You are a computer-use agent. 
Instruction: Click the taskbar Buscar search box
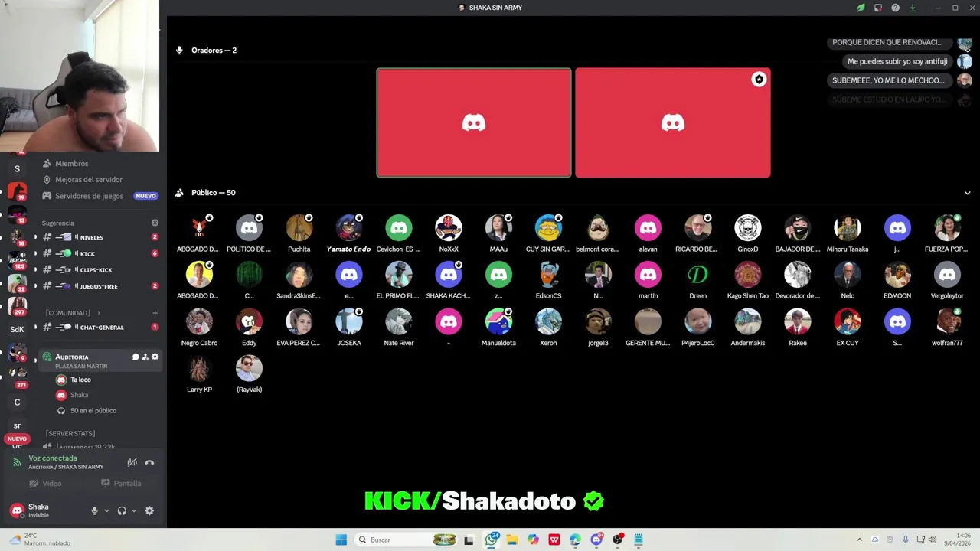click(x=407, y=540)
